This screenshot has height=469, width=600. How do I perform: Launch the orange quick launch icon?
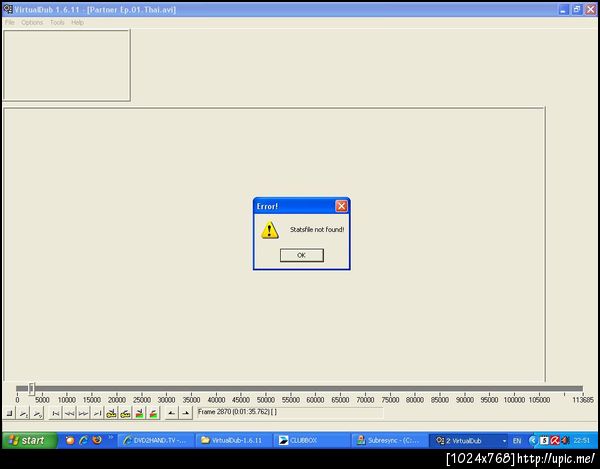(x=70, y=440)
